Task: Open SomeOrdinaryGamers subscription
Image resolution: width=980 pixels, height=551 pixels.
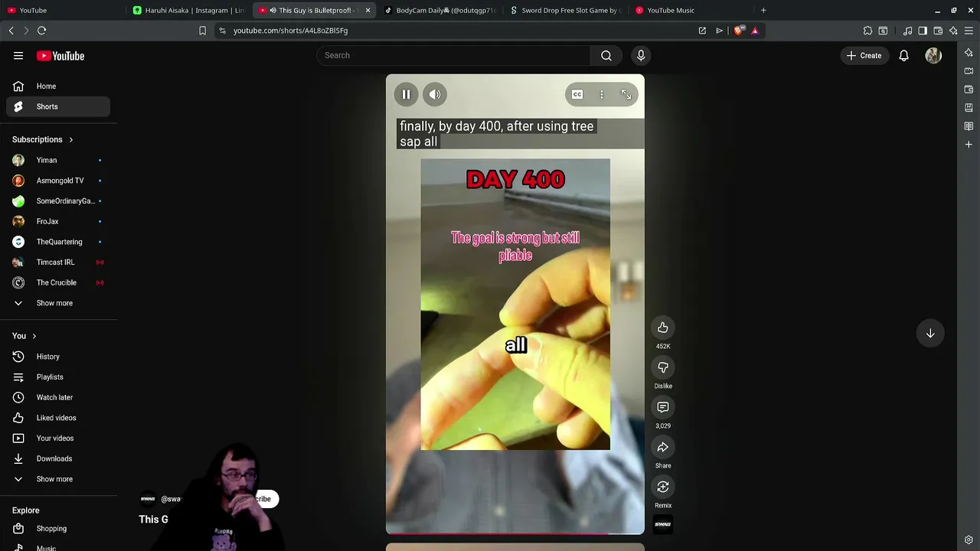Action: (x=58, y=201)
